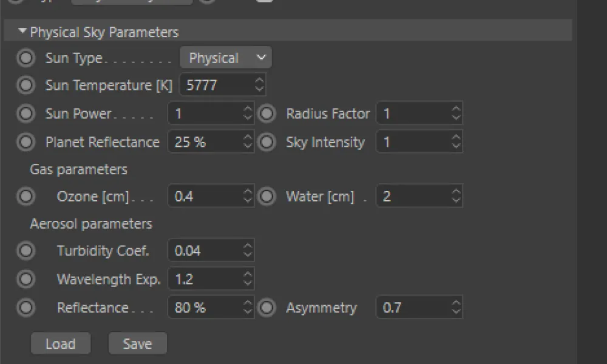This screenshot has width=607, height=364.
Task: Click the keyframe dot beside aerosol Reflectance
Action: click(25, 308)
